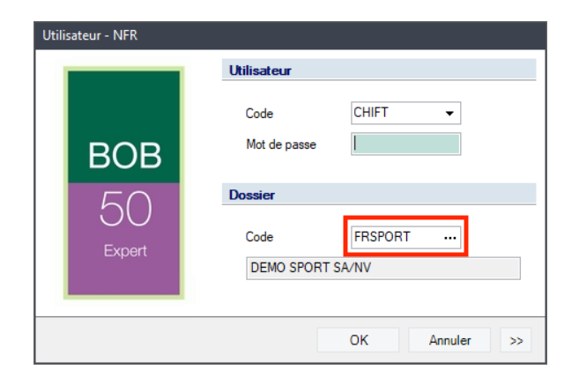Click the CHIFT text in user code
Image resolution: width=579 pixels, height=392 pixels.
click(x=371, y=112)
